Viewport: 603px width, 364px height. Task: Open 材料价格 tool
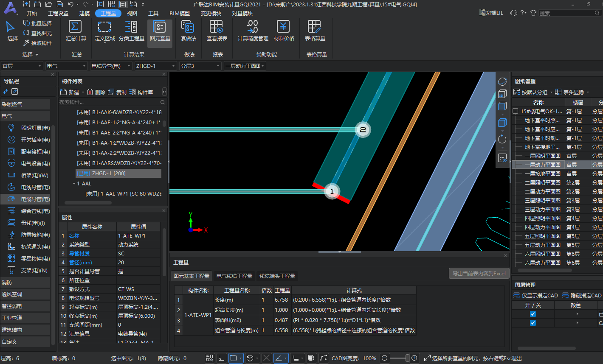click(284, 31)
